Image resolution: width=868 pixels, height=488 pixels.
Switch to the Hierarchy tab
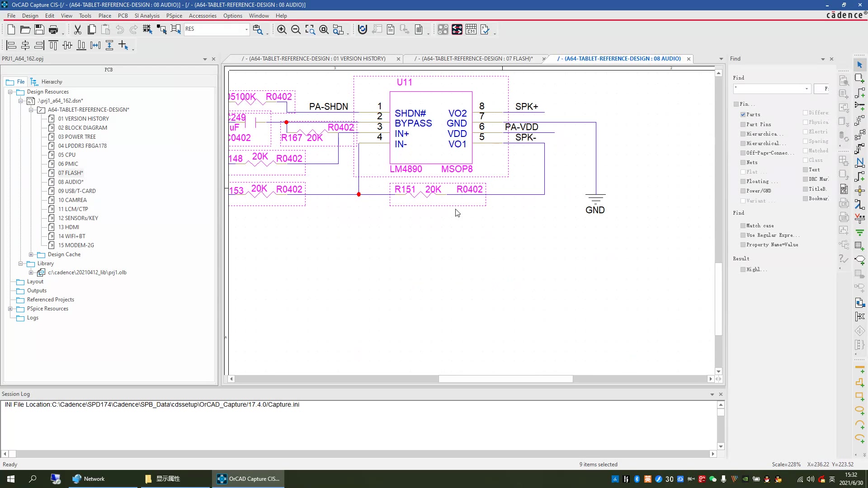pyautogui.click(x=47, y=82)
